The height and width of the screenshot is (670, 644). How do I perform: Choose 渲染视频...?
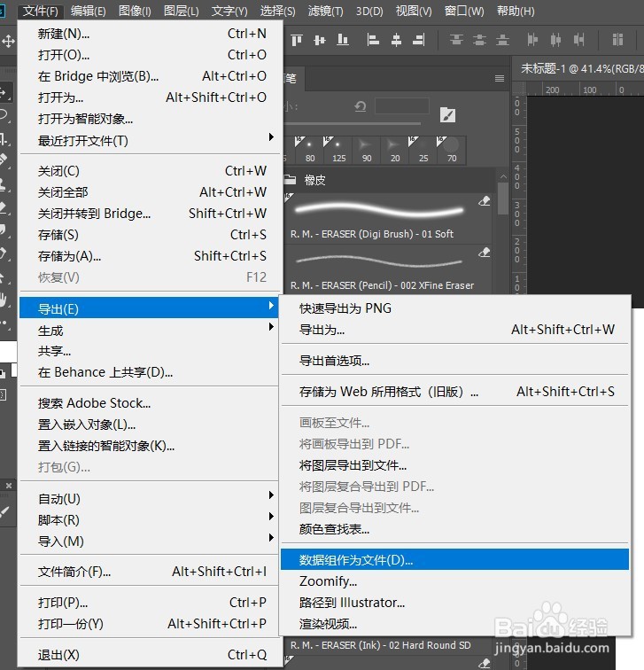click(x=454, y=624)
